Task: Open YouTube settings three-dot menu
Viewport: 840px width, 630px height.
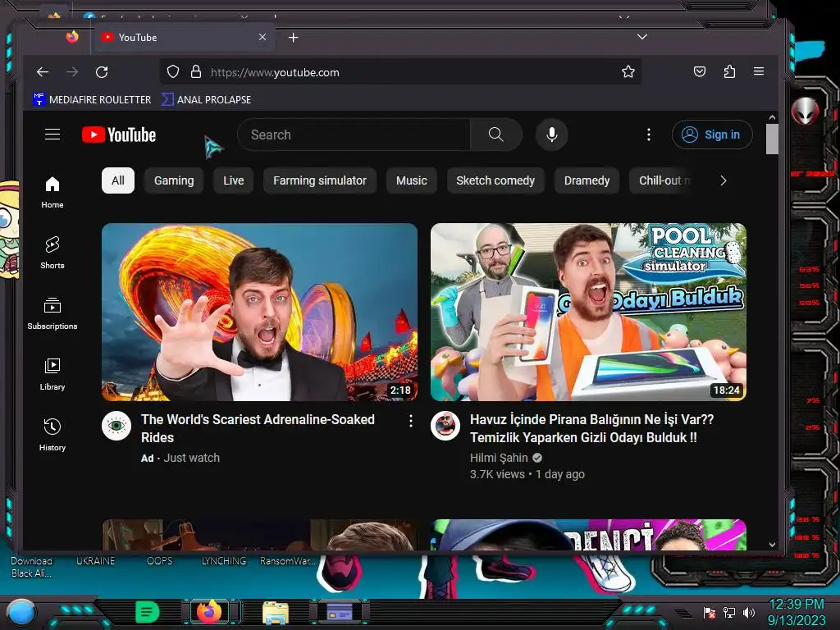Action: point(648,135)
